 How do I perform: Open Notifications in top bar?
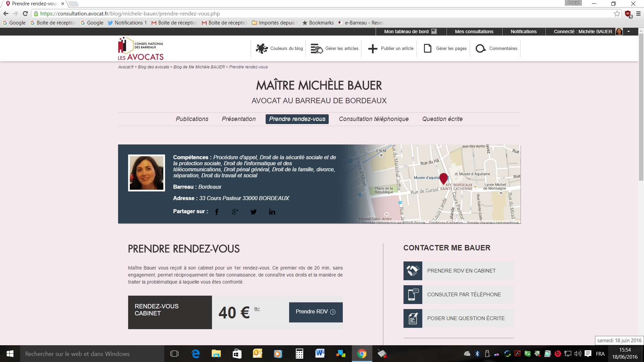524,32
